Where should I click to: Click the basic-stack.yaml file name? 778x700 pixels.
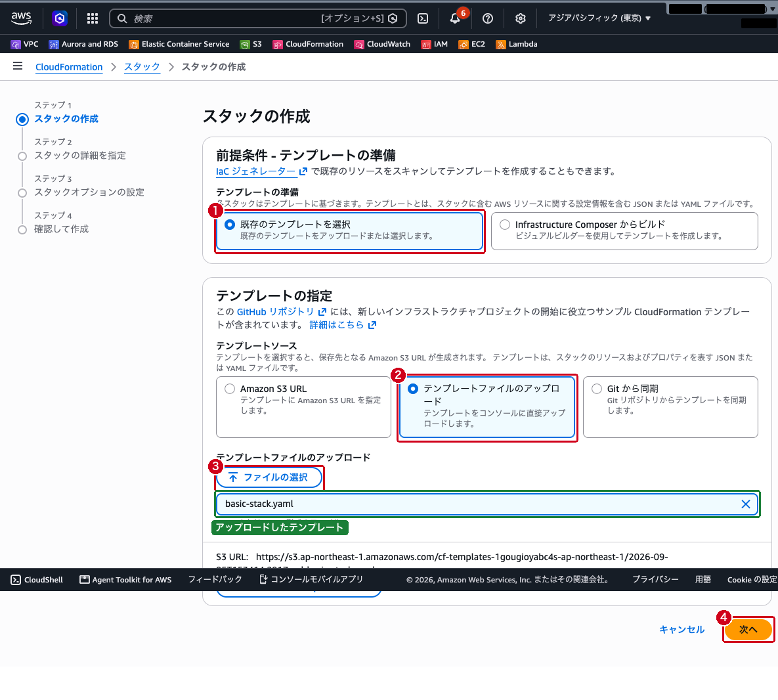coord(259,504)
